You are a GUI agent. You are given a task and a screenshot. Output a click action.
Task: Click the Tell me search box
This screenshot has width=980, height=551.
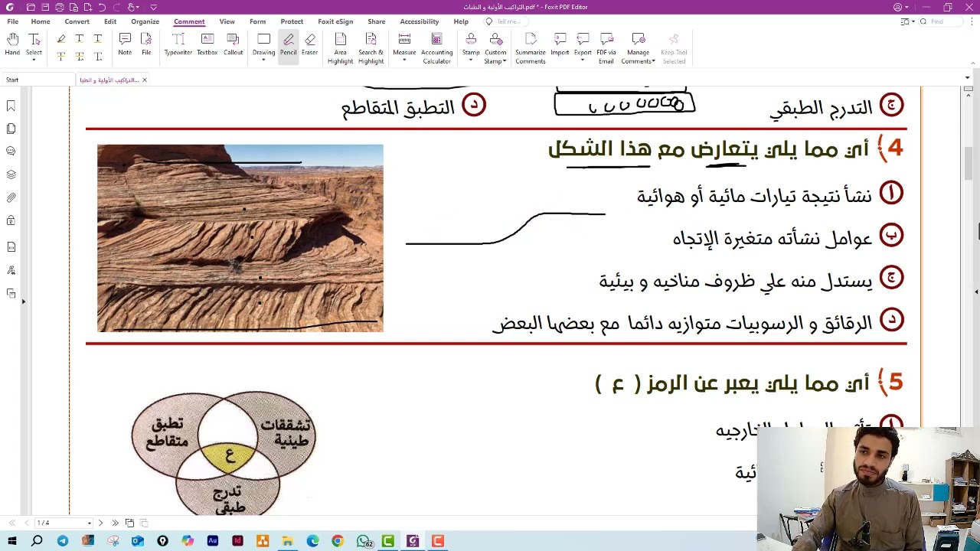tap(508, 21)
